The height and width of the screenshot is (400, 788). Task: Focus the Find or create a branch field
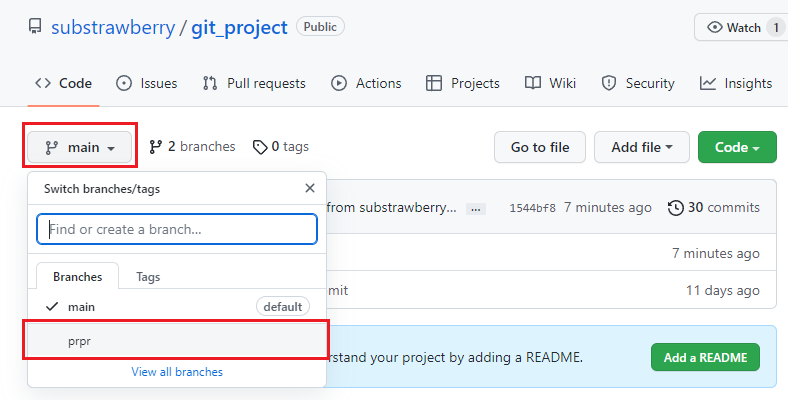coord(177,229)
